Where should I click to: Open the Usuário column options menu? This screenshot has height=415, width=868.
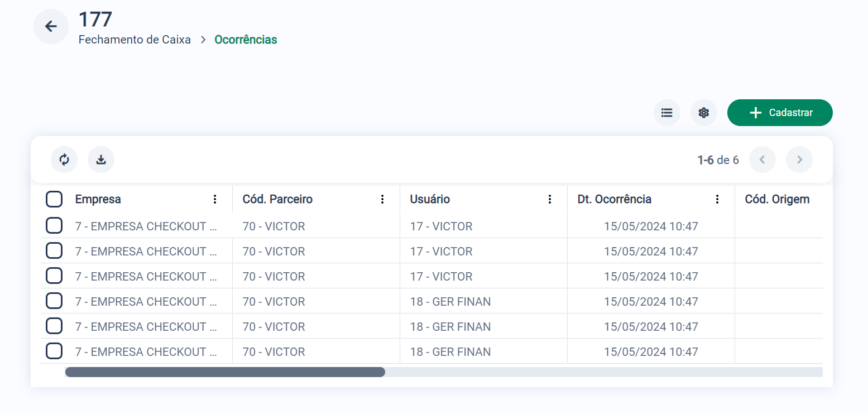coord(550,199)
